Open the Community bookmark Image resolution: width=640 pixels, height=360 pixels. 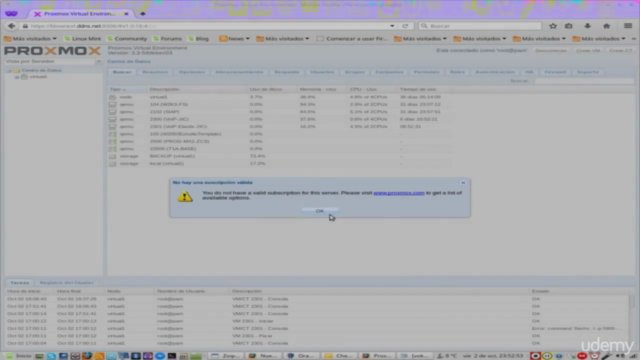click(x=127, y=38)
